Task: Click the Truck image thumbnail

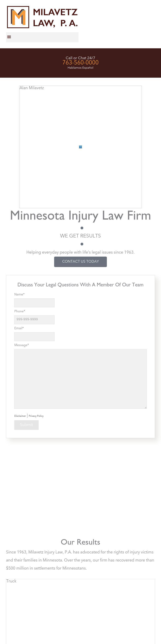Action: tap(80, 611)
